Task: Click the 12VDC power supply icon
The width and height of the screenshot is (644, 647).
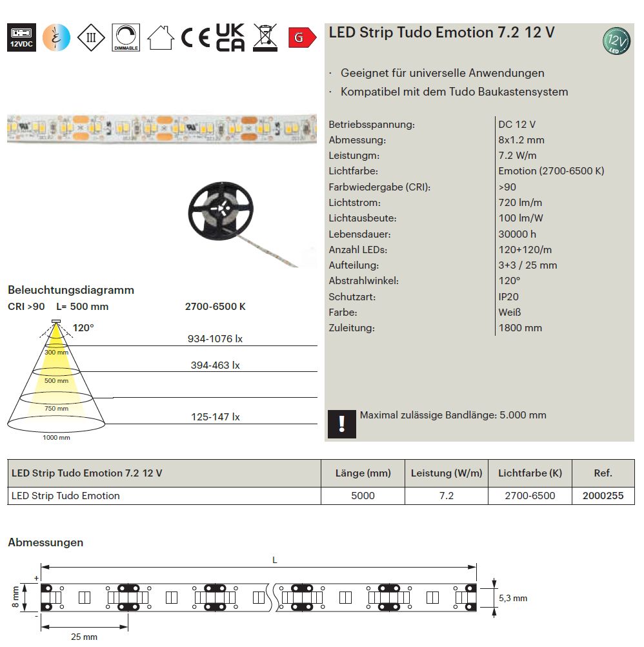Action: pyautogui.click(x=21, y=37)
